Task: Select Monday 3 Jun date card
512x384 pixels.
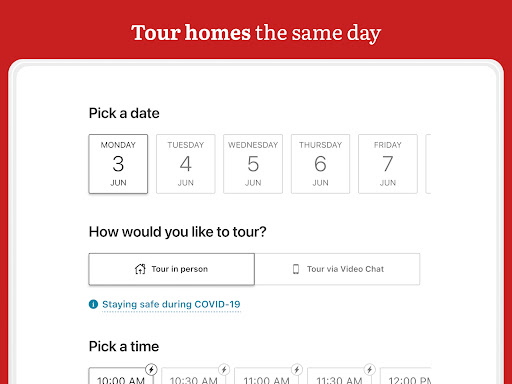Action: point(118,164)
